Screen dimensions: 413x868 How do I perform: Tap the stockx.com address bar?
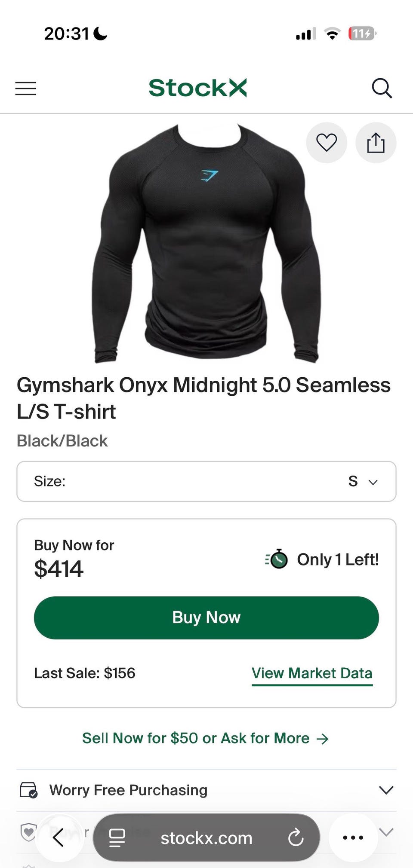tap(206, 838)
